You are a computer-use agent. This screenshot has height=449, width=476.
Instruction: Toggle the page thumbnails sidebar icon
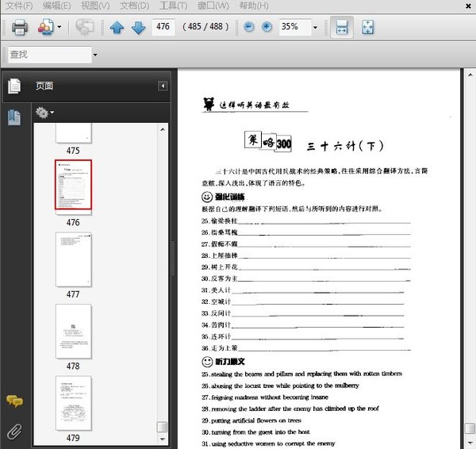pyautogui.click(x=14, y=117)
